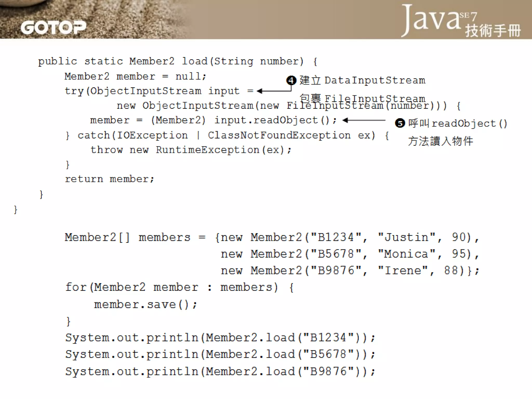
Task: Click the "Justin" string in members array
Action: 407,237
